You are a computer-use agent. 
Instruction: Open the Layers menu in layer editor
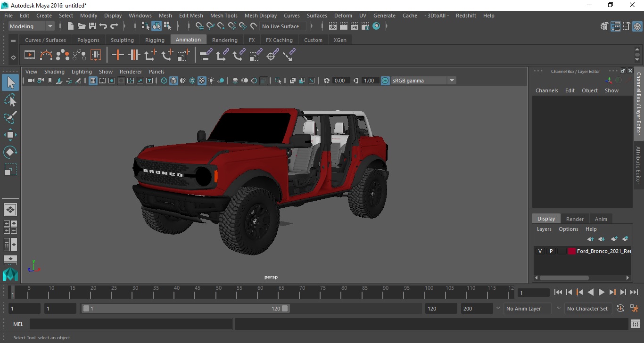tap(544, 229)
